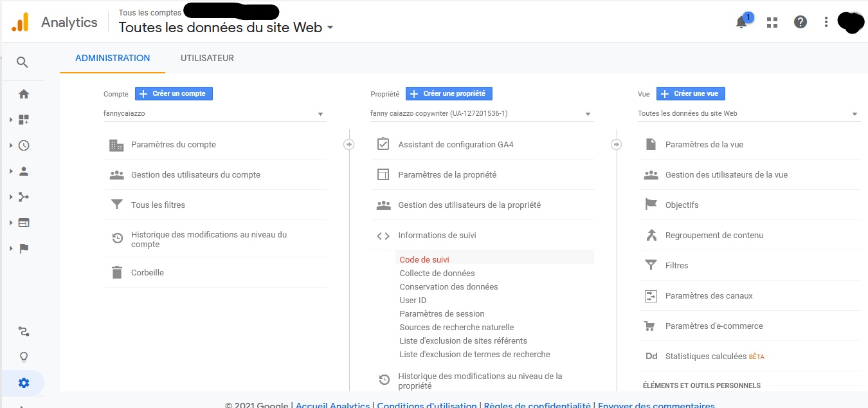The width and height of the screenshot is (868, 408).
Task: Click the Admin gear icon
Action: click(24, 383)
